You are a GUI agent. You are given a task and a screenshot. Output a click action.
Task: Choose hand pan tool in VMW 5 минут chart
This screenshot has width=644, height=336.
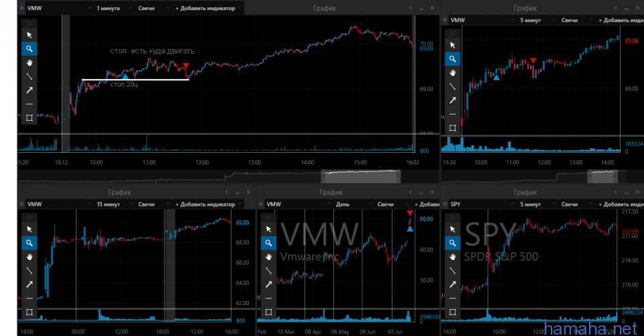(452, 72)
